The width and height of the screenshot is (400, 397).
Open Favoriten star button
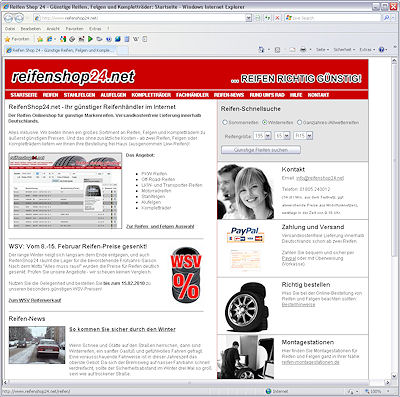(17, 39)
